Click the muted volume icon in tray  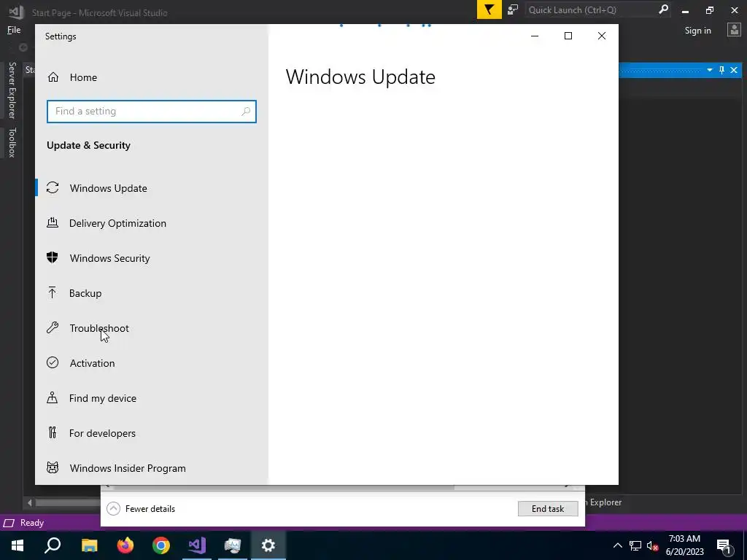coord(653,545)
